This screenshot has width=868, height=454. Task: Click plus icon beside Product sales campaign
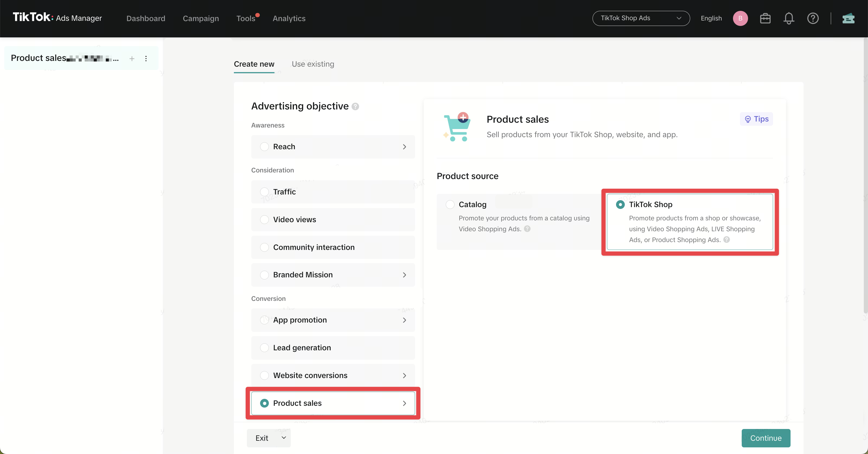(132, 59)
